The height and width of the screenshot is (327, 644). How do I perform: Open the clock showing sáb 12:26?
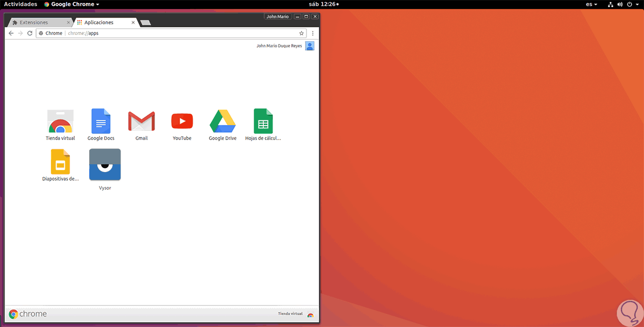[324, 4]
